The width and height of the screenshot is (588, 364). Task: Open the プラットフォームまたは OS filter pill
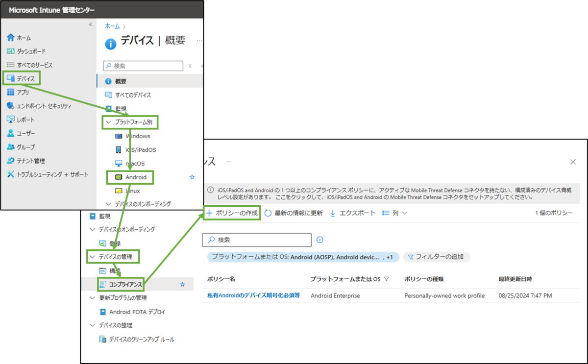303,257
